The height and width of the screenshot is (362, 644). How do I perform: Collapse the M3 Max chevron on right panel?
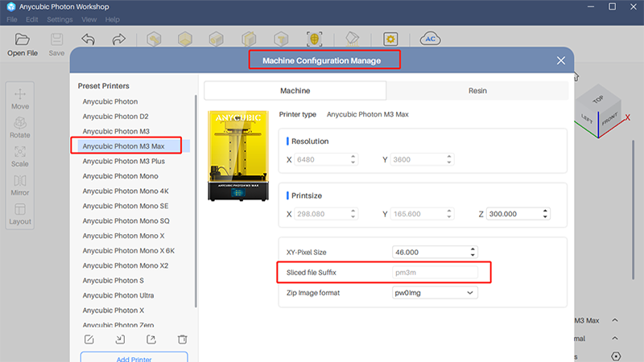615,321
